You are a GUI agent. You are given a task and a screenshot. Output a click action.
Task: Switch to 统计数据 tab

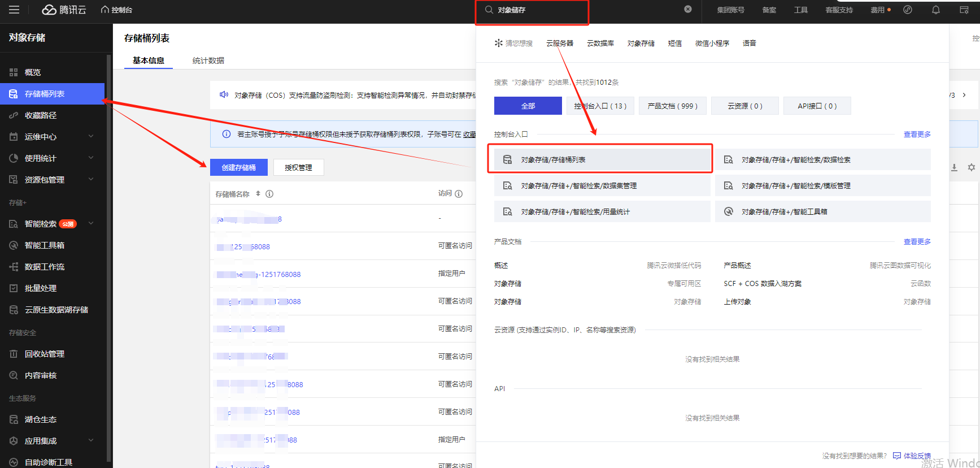tap(208, 60)
